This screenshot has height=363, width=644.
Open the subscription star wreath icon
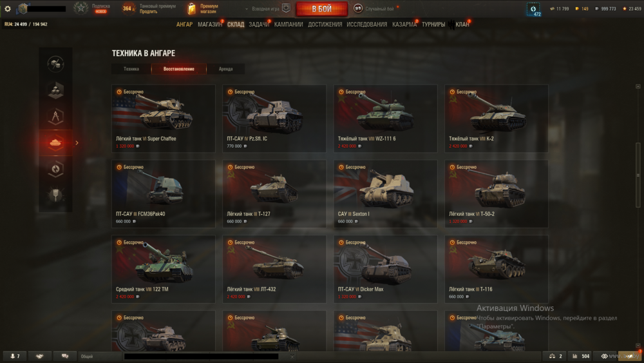81,8
